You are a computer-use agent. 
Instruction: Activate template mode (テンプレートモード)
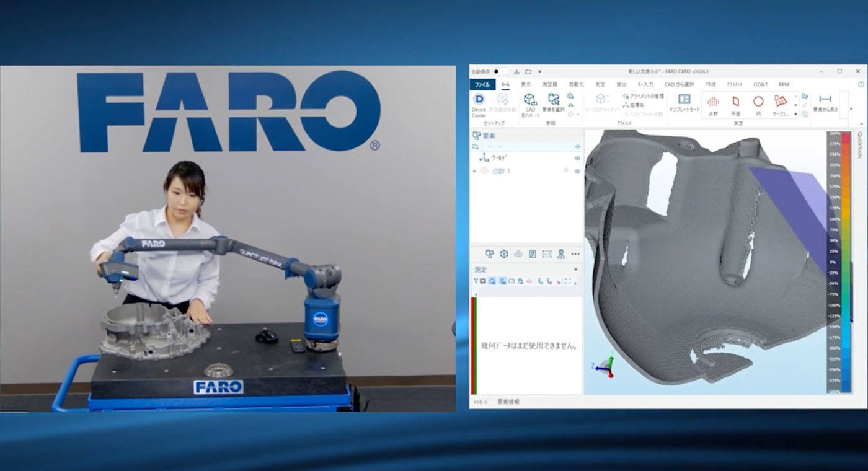(684, 103)
